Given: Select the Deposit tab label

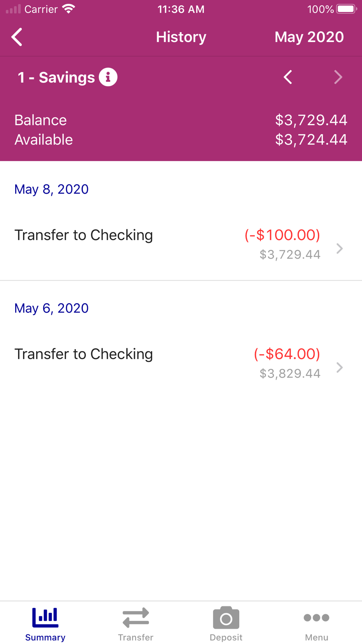Looking at the screenshot, I should point(226,637).
